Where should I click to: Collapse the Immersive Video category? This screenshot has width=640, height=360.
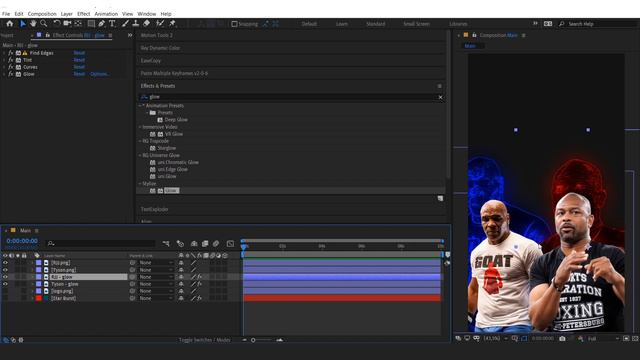click(140, 127)
